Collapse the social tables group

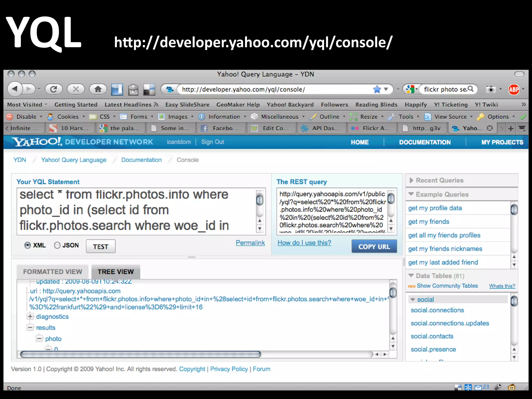[x=413, y=300]
